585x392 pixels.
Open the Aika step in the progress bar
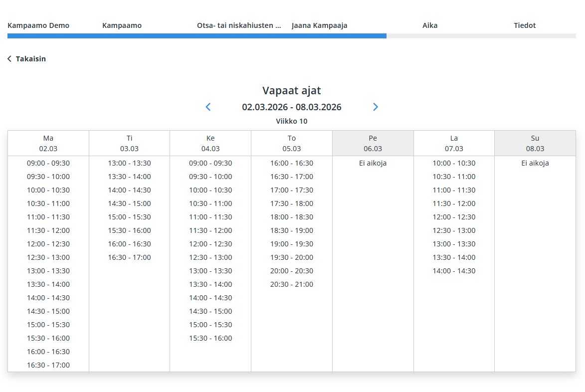point(430,25)
